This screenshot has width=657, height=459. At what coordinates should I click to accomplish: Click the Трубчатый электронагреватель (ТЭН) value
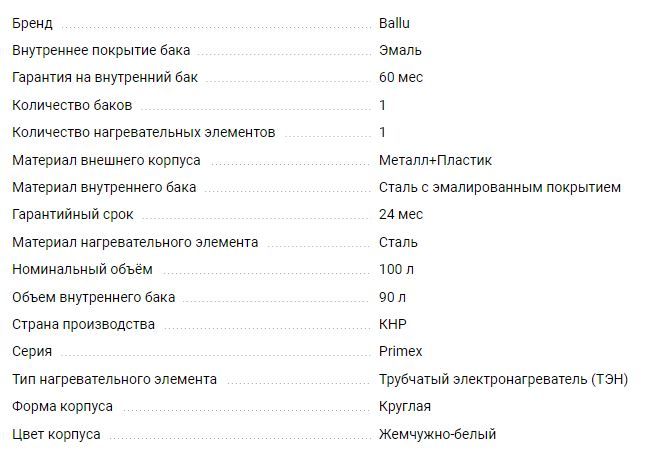(x=503, y=379)
